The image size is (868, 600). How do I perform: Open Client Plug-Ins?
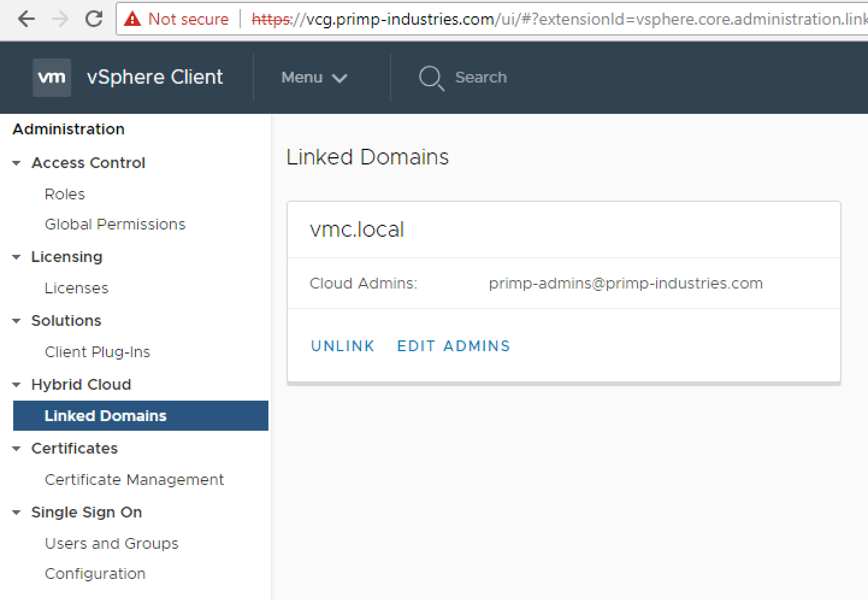(x=98, y=352)
